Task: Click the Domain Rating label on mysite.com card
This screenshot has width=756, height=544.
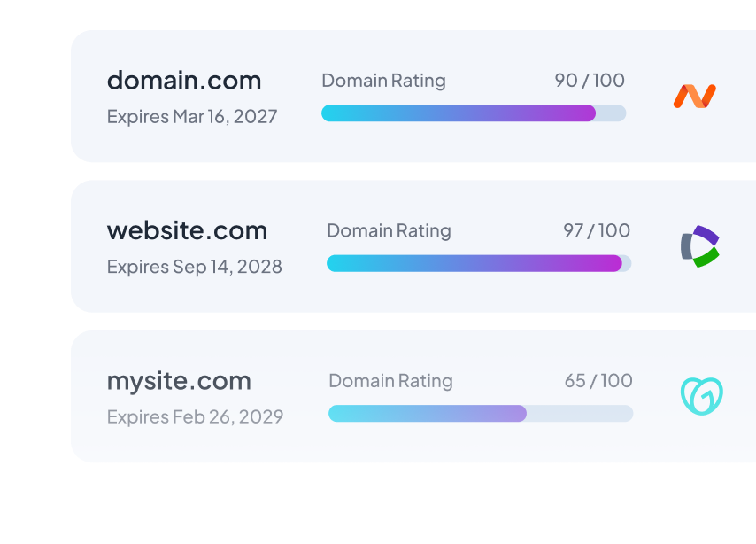Action: point(390,380)
